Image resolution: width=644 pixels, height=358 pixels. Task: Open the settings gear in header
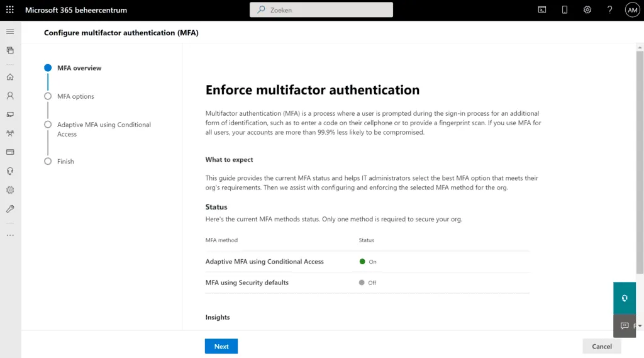click(587, 10)
